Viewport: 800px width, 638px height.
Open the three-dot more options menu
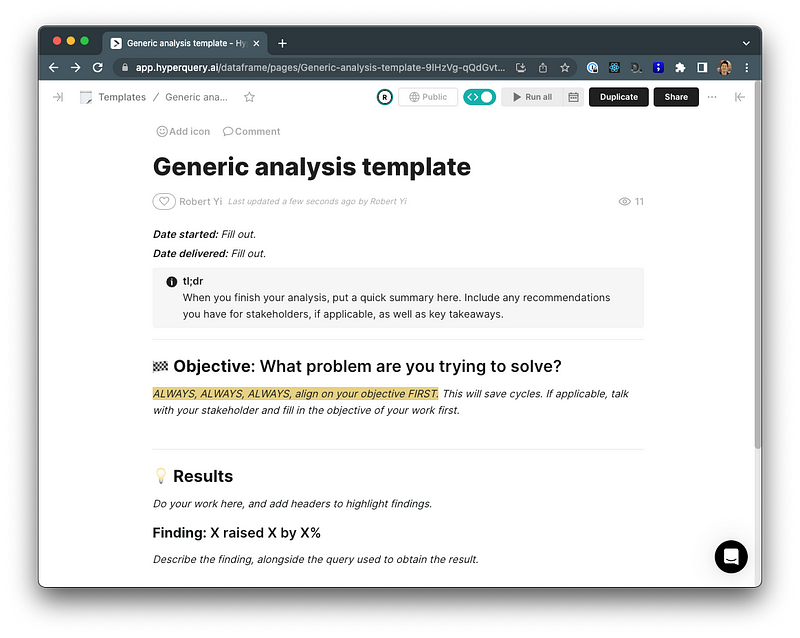coord(712,97)
